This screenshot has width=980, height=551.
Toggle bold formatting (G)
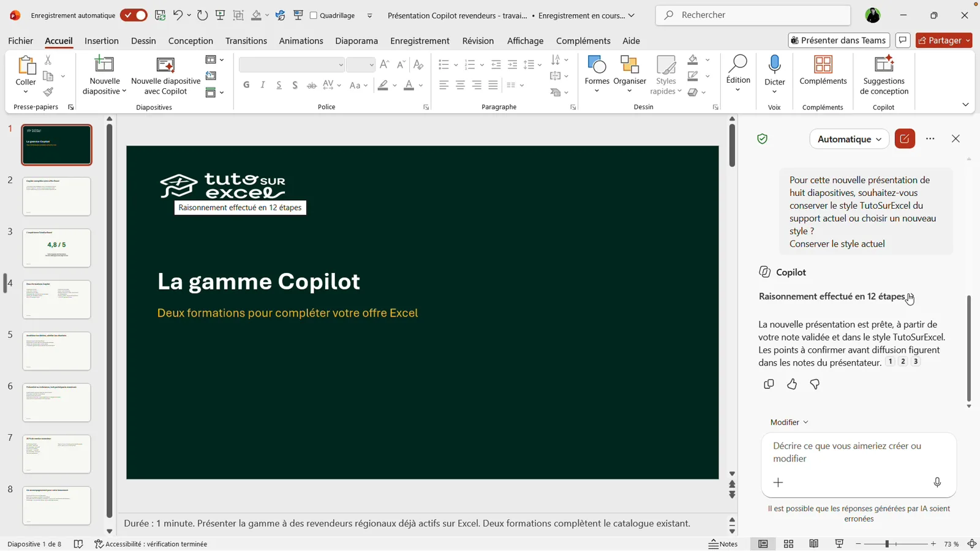tap(246, 85)
